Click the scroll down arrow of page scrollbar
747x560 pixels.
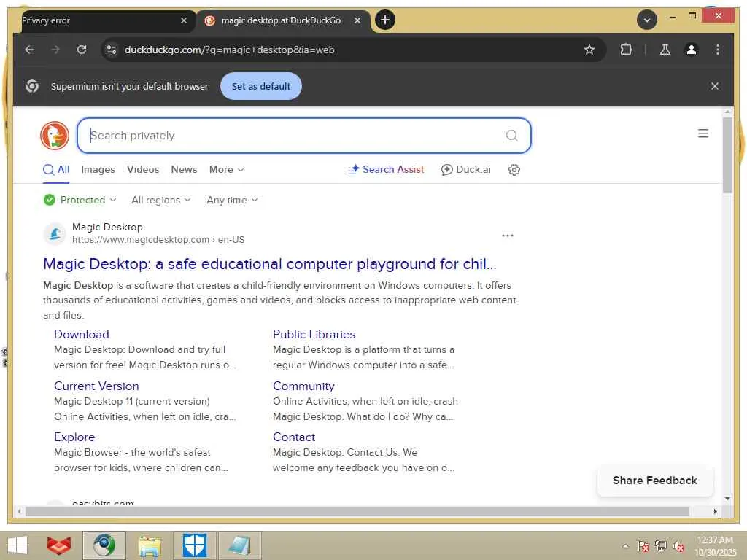coord(727,499)
